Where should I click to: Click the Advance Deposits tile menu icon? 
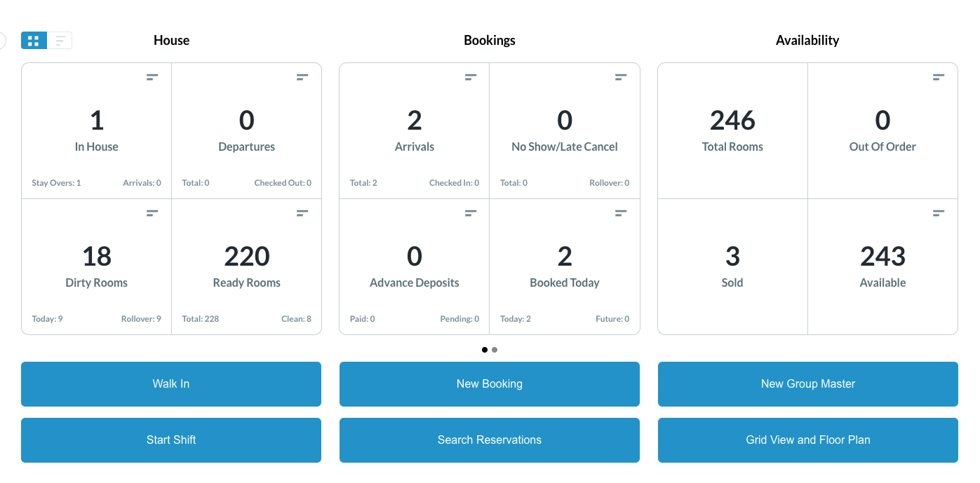pyautogui.click(x=471, y=213)
